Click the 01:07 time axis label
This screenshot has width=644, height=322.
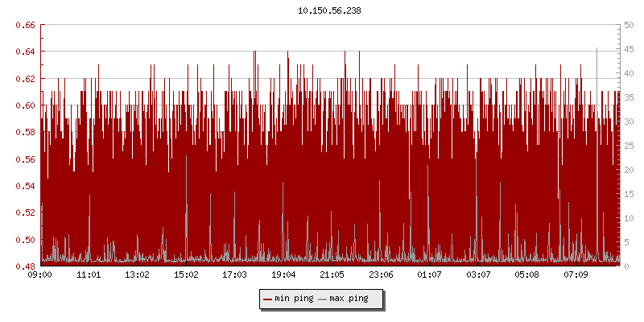pyautogui.click(x=430, y=275)
